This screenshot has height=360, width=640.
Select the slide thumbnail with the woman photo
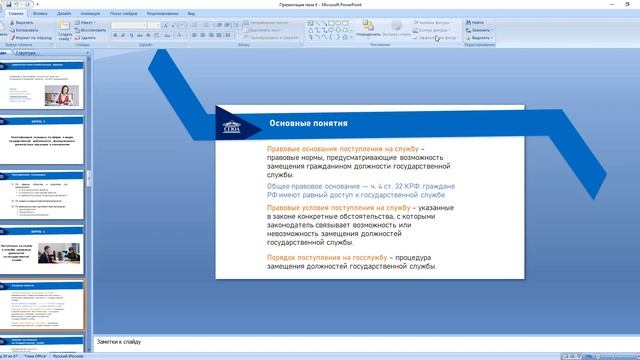coord(42,85)
